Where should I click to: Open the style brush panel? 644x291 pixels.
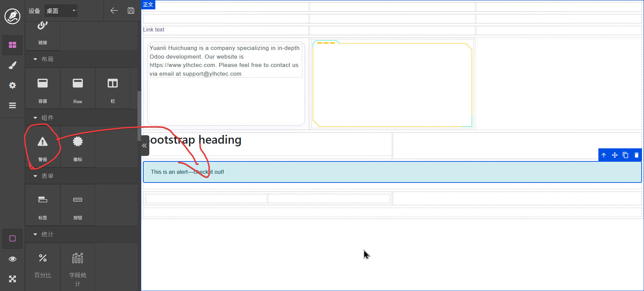click(x=12, y=65)
